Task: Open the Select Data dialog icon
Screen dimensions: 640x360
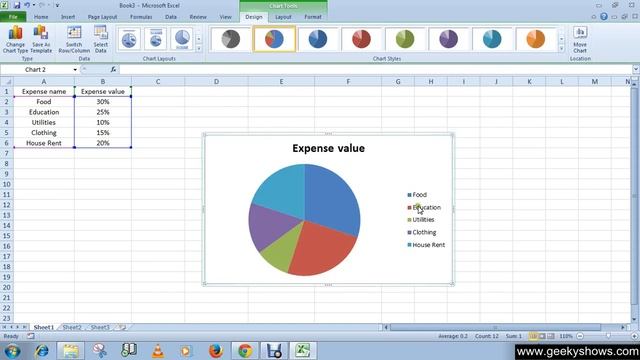Action: click(100, 39)
